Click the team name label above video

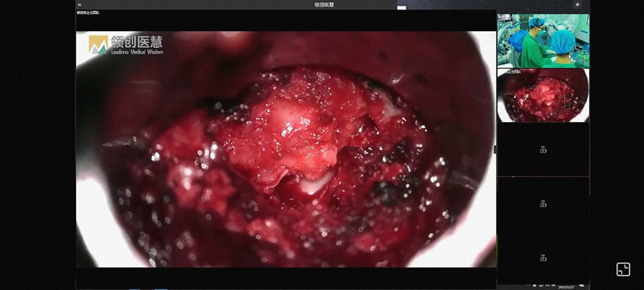click(x=88, y=13)
